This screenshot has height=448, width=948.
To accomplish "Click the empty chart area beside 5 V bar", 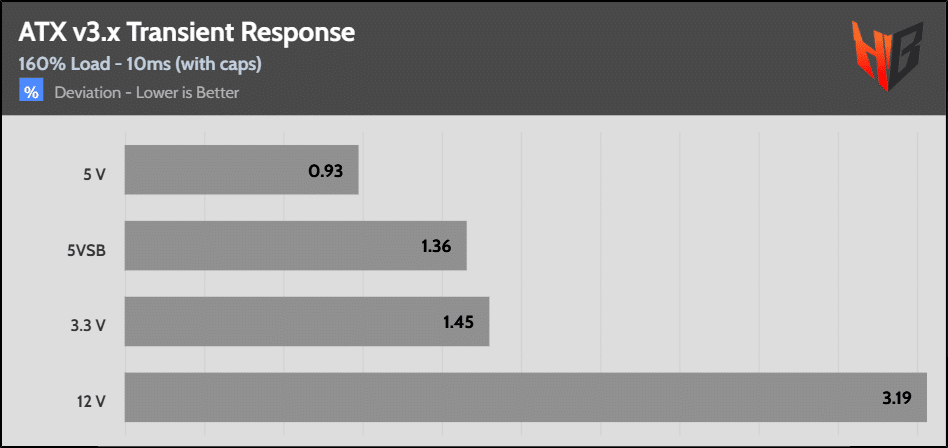I will pyautogui.click(x=641, y=170).
